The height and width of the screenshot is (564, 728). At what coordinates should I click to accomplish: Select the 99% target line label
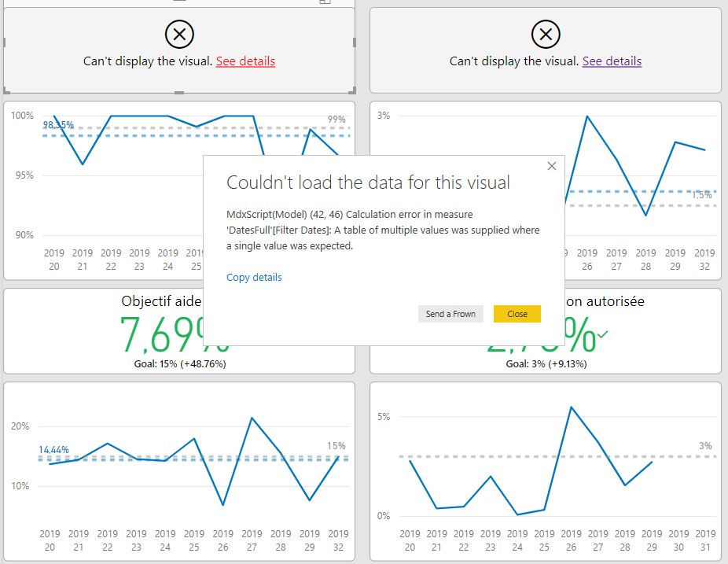pos(336,120)
